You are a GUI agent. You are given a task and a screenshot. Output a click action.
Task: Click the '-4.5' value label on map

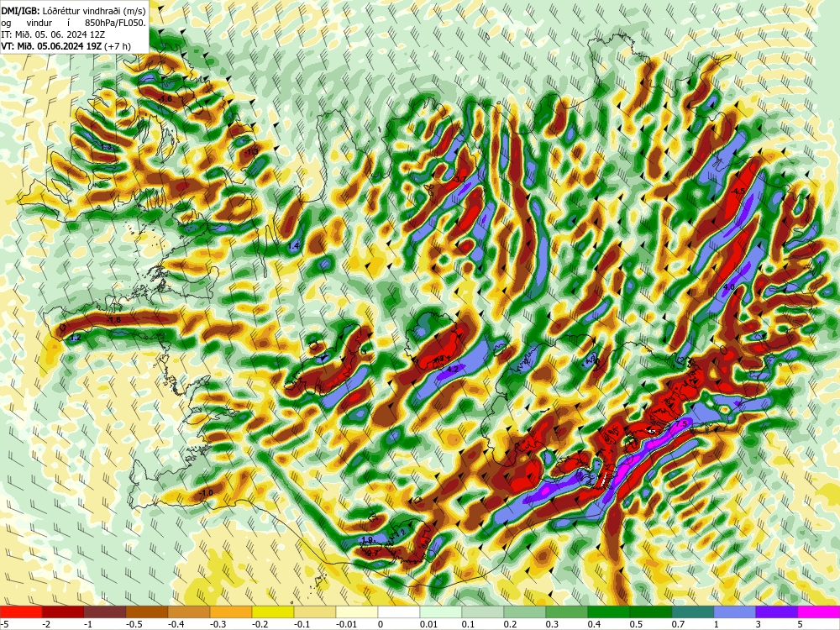point(738,191)
